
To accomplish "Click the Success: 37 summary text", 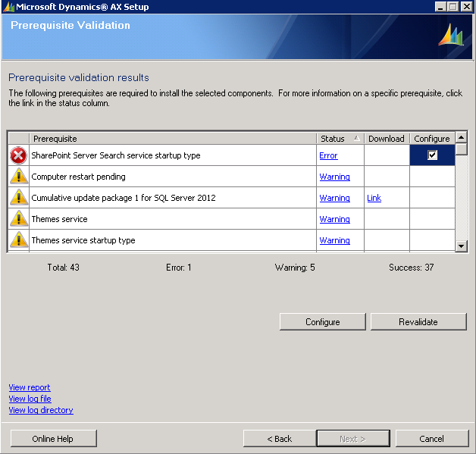I will click(x=411, y=268).
